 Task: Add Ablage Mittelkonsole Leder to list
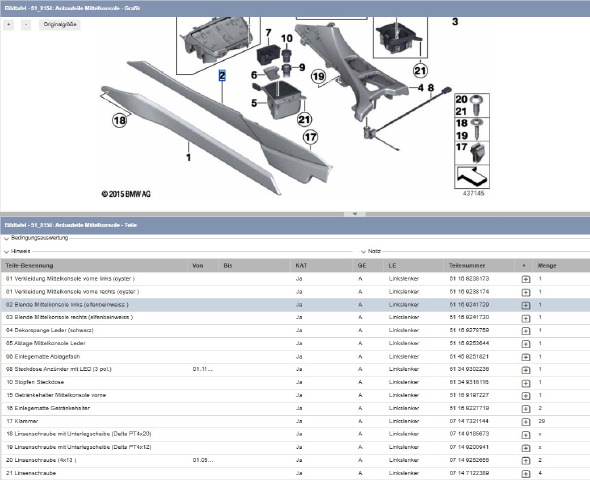(526, 344)
